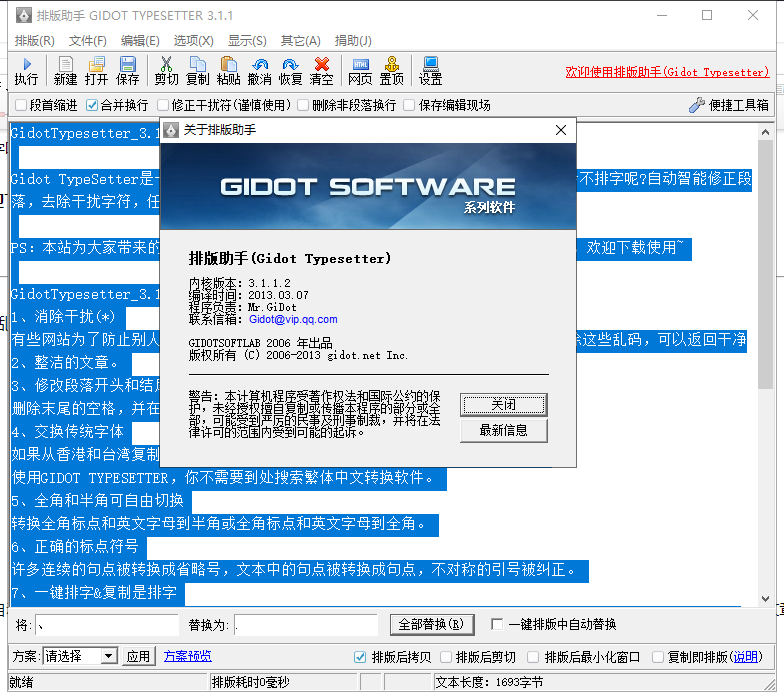
Task: Click the app logo in title bar
Action: pos(24,16)
